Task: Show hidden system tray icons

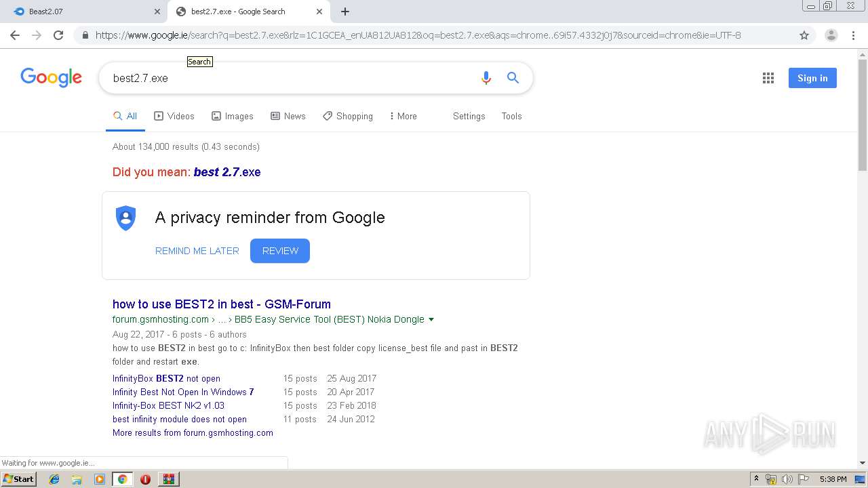Action: pos(757,479)
